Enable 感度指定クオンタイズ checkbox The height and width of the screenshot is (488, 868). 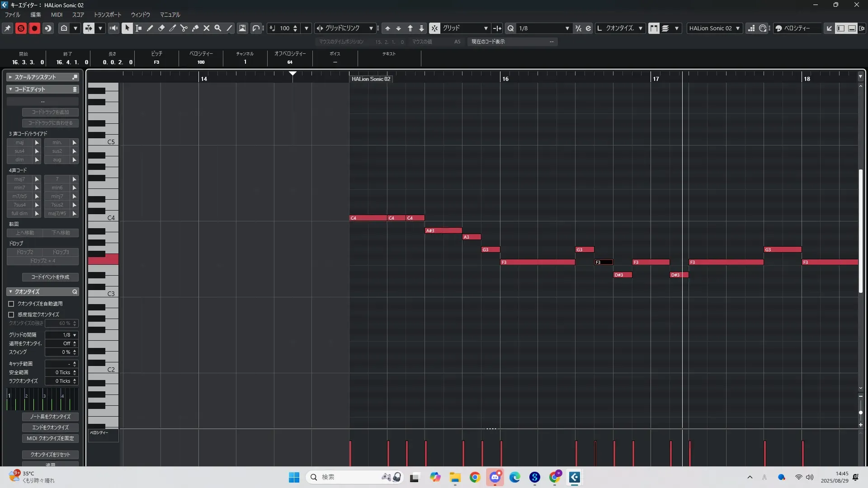tap(11, 314)
